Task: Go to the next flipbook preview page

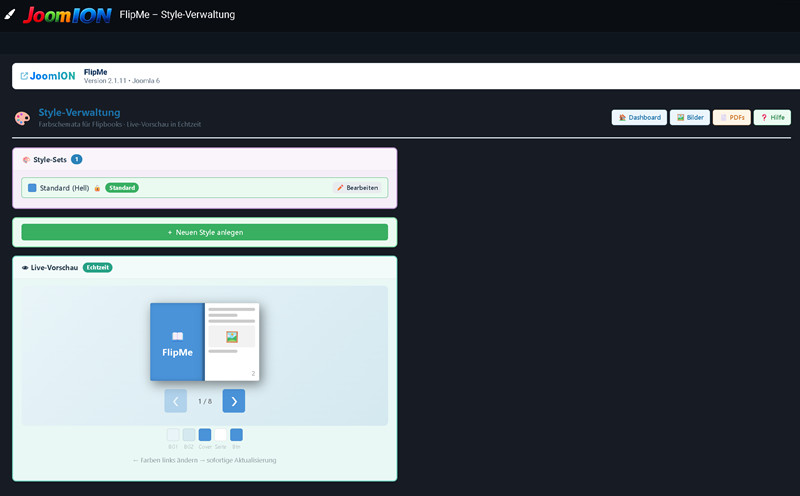Action: tap(234, 401)
